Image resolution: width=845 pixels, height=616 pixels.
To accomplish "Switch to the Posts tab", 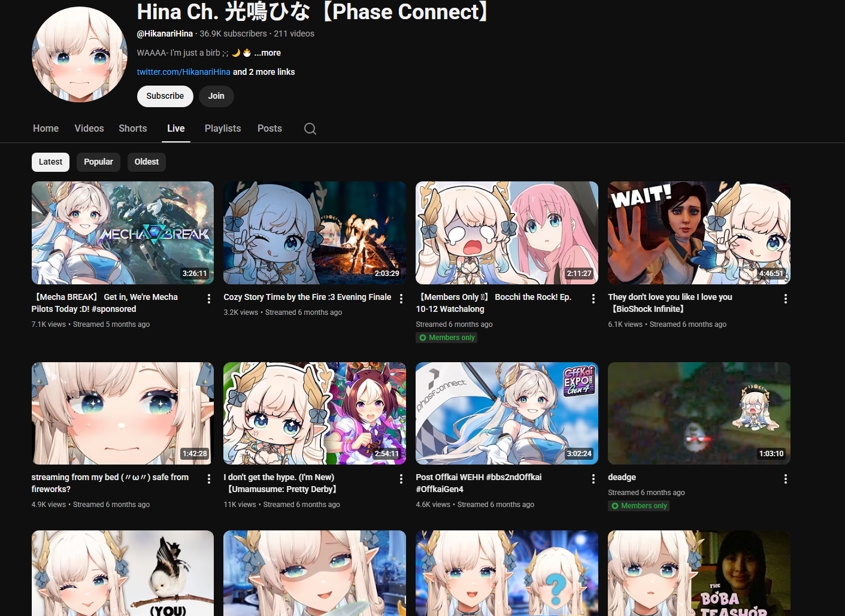I will point(269,129).
